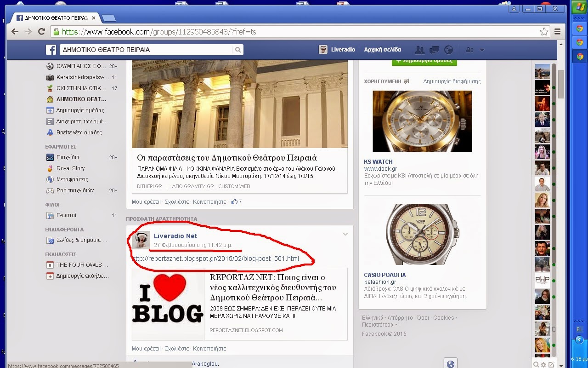Bookmark page with the star icon
This screenshot has height=368, width=588.
click(x=544, y=32)
